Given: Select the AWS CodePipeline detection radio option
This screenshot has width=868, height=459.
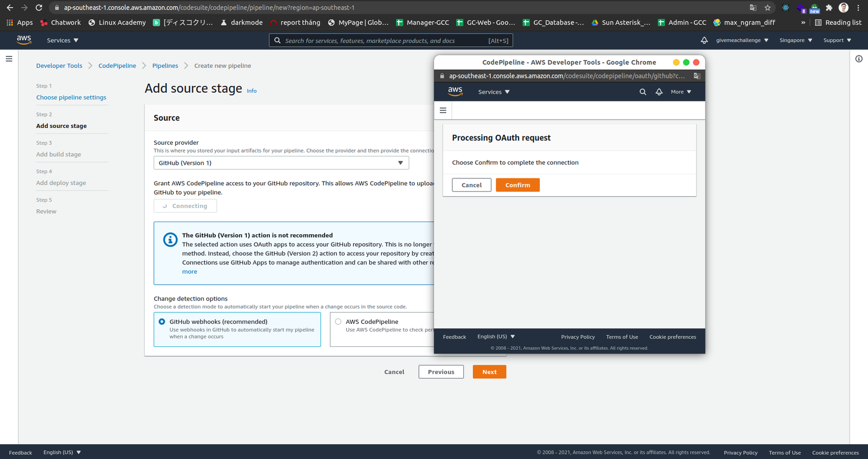Looking at the screenshot, I should click(338, 322).
